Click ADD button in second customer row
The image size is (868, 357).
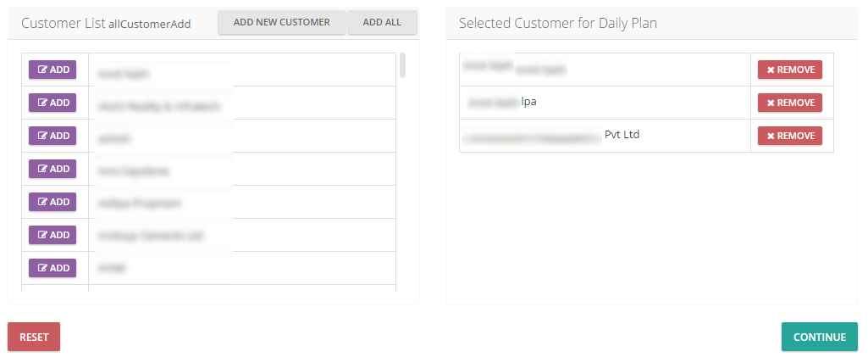(x=53, y=103)
